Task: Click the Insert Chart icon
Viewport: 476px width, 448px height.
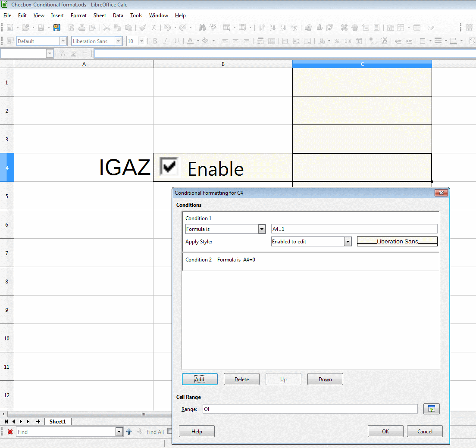Action: coord(319,28)
